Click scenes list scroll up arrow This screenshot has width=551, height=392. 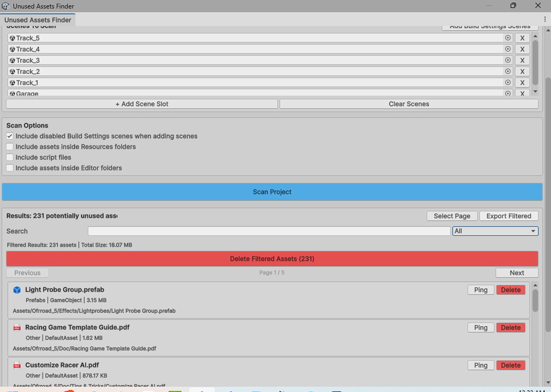pyautogui.click(x=535, y=36)
